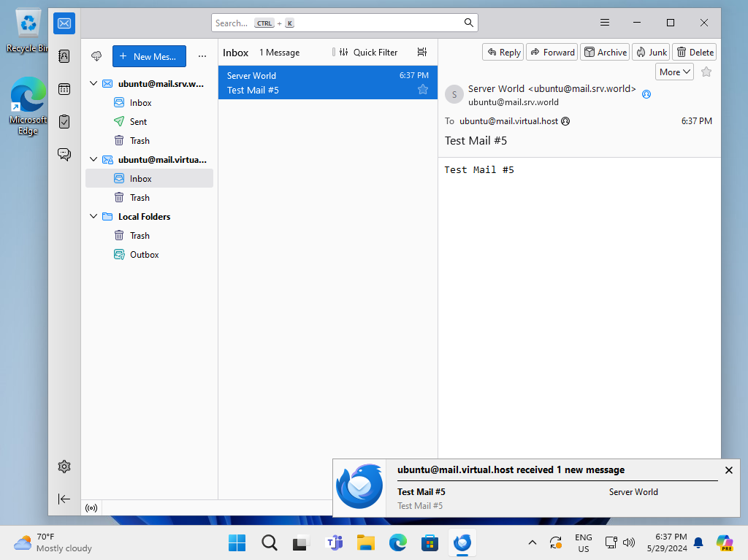Viewport: 748px width, 560px height.
Task: Dismiss the new message notification
Action: 728,470
